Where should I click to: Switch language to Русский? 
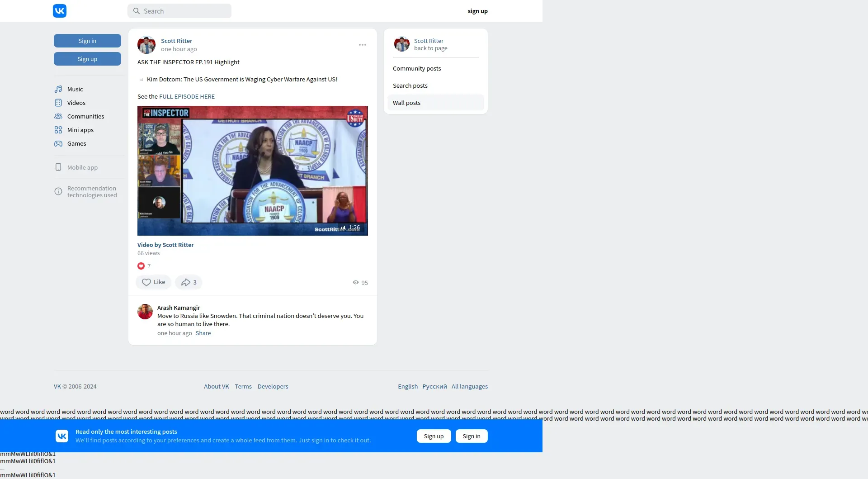434,386
